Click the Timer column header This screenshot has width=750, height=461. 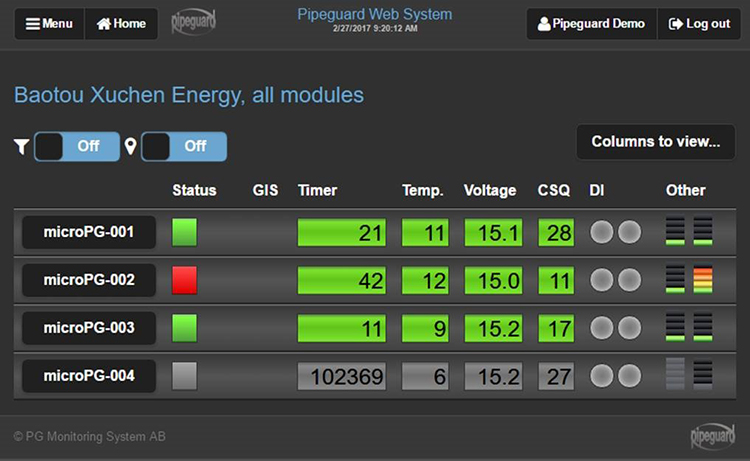(x=318, y=190)
